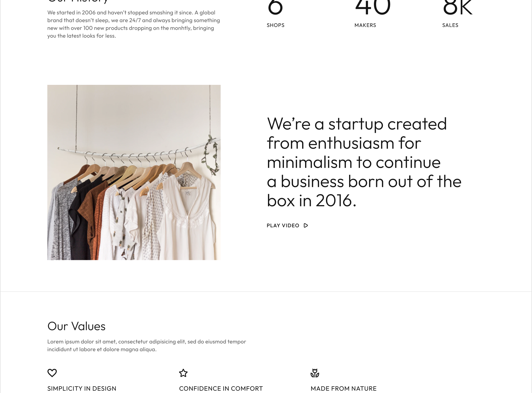Click the SALES stat label

[x=450, y=25]
